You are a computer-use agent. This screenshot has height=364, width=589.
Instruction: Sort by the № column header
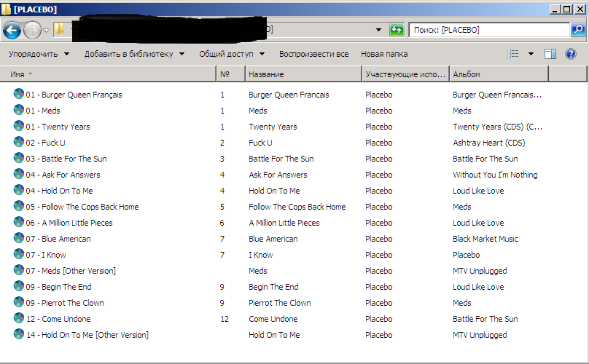point(230,74)
